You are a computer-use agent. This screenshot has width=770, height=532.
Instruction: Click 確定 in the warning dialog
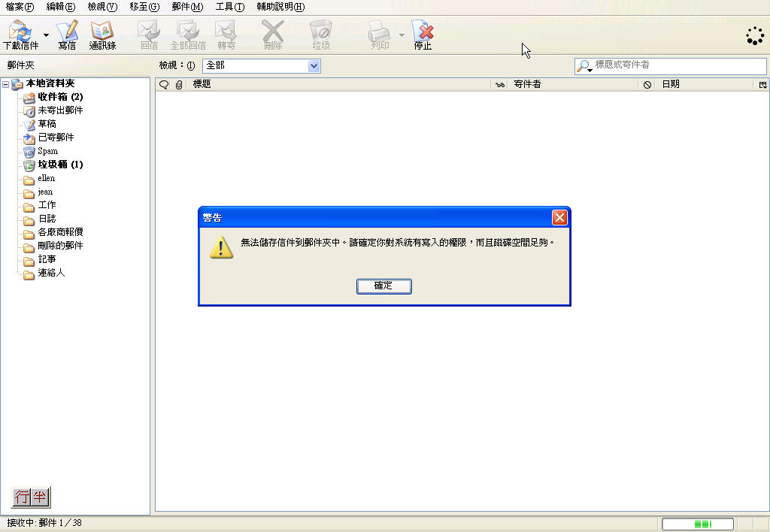point(383,286)
